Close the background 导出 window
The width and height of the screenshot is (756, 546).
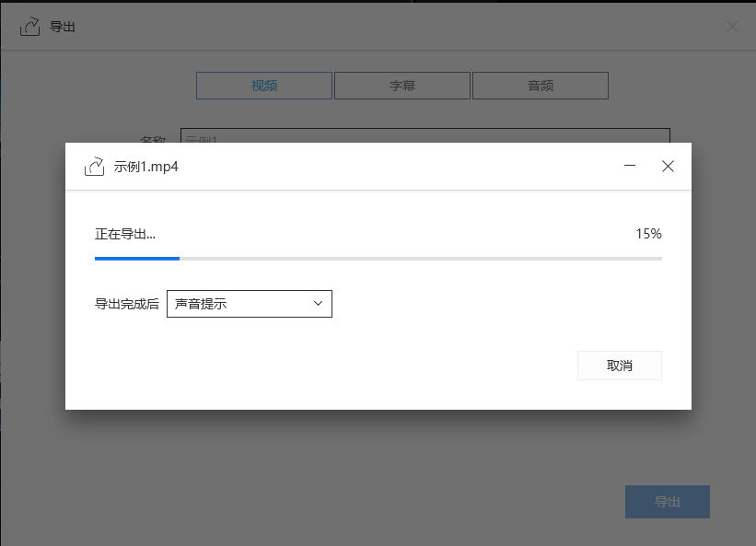732,27
